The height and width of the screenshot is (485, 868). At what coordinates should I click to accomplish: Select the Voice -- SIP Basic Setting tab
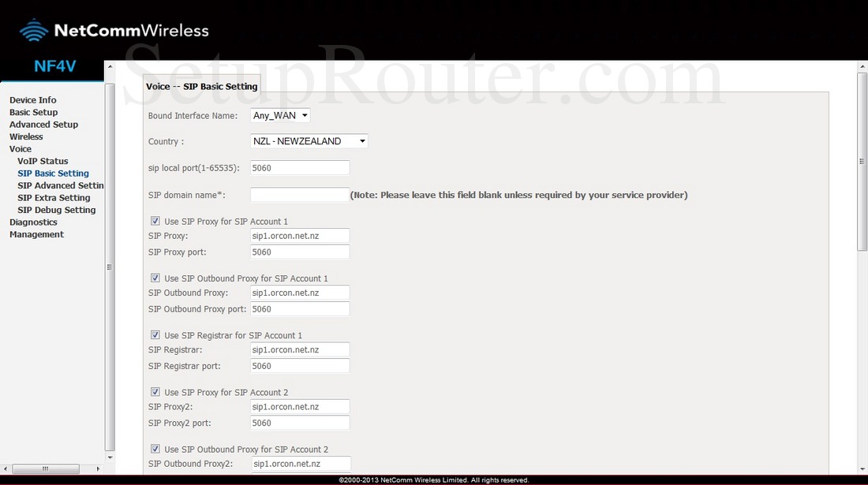point(202,87)
